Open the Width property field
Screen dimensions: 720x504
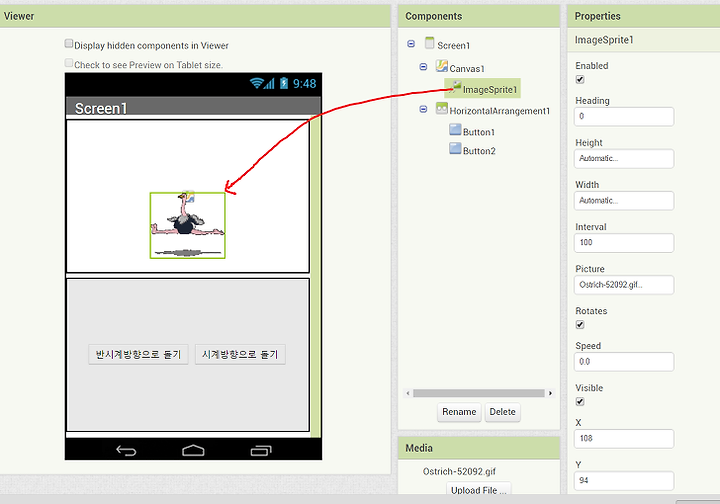pos(624,201)
